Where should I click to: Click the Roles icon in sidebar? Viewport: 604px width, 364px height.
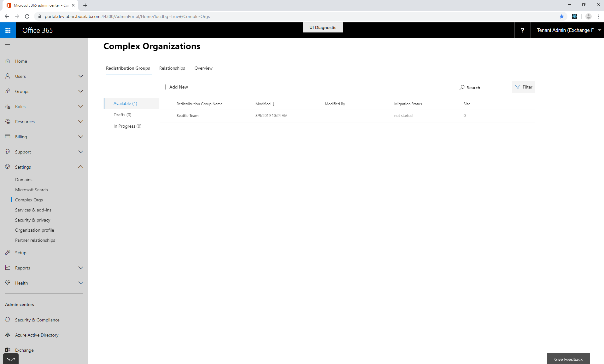8,107
